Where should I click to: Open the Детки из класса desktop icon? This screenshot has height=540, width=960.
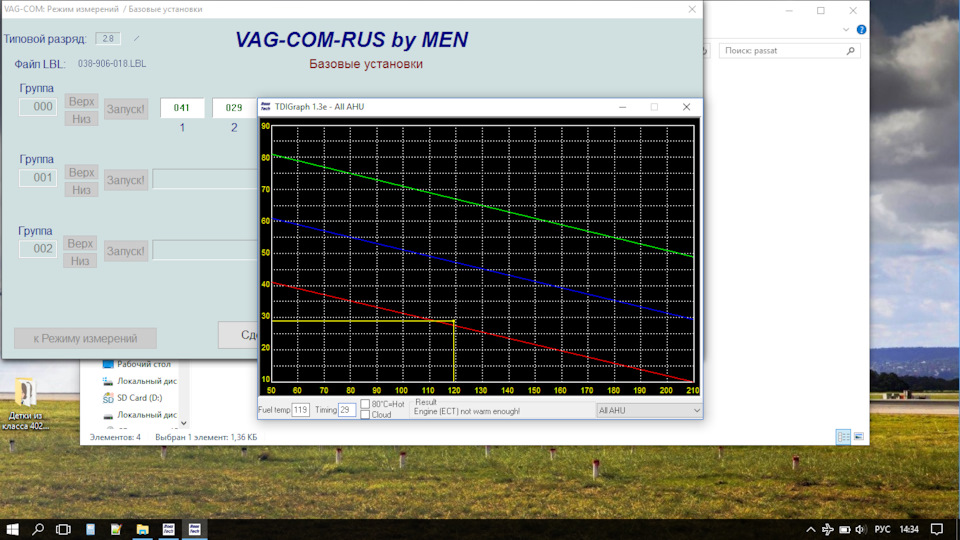click(x=25, y=404)
